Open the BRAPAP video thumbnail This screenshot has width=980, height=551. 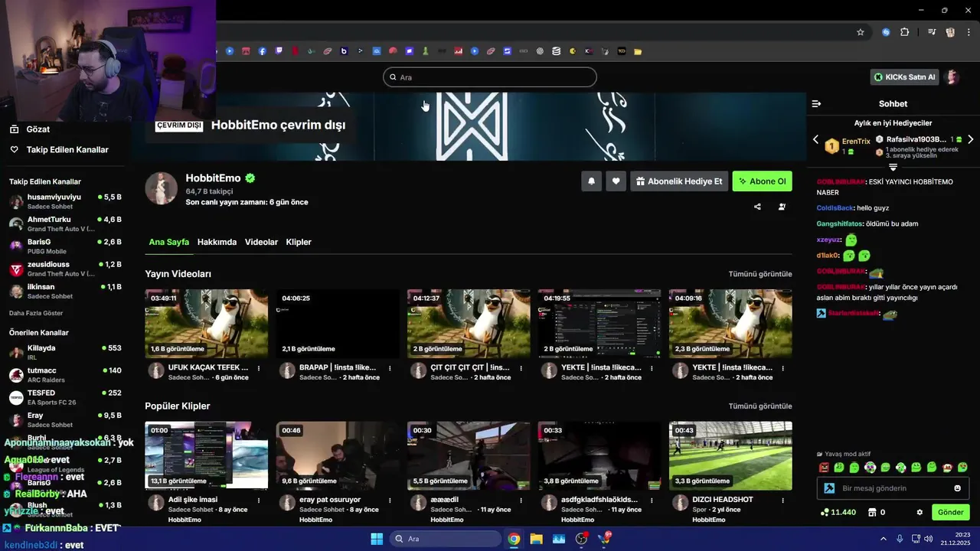[338, 324]
